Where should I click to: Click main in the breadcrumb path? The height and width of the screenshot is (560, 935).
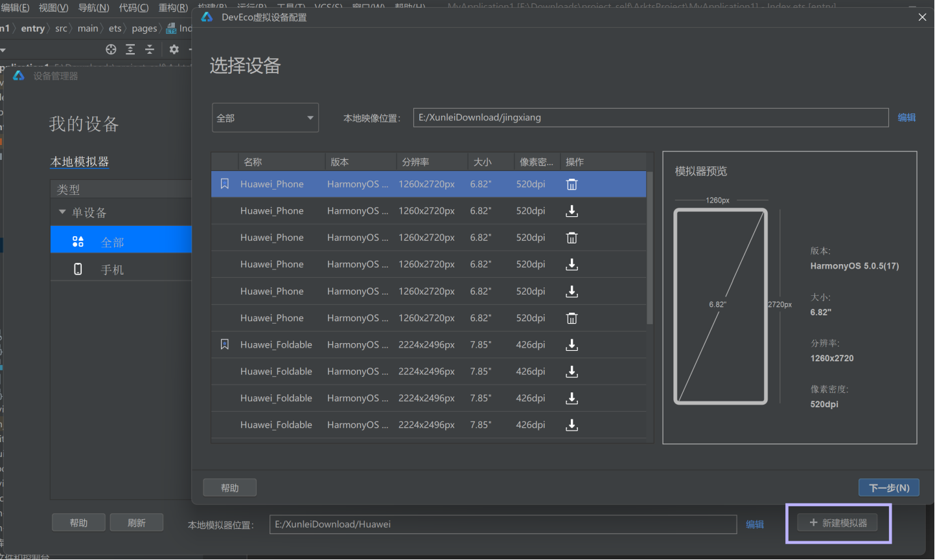(x=87, y=28)
